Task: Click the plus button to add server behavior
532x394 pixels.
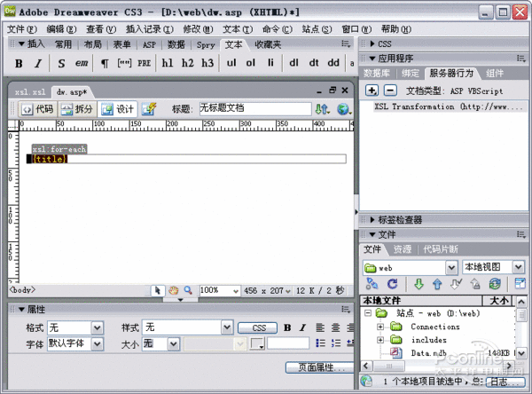Action: (x=372, y=91)
